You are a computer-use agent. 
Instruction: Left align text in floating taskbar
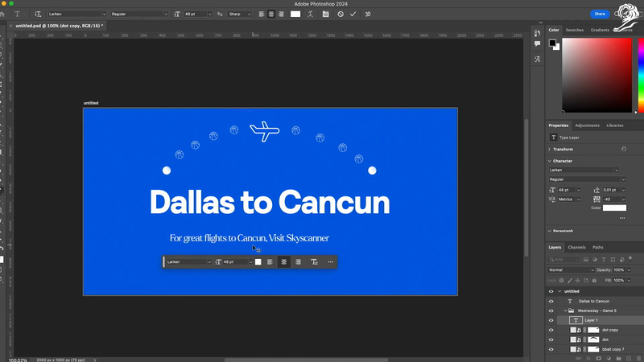[x=270, y=262]
